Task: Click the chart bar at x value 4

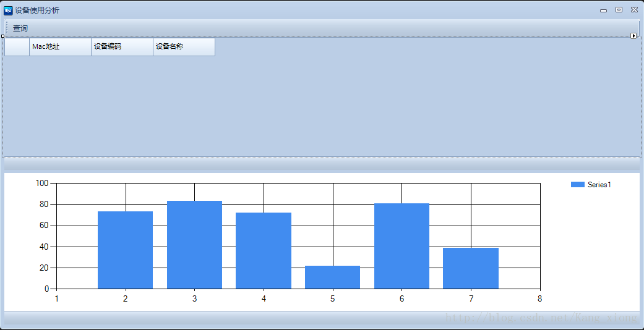Action: [264, 251]
